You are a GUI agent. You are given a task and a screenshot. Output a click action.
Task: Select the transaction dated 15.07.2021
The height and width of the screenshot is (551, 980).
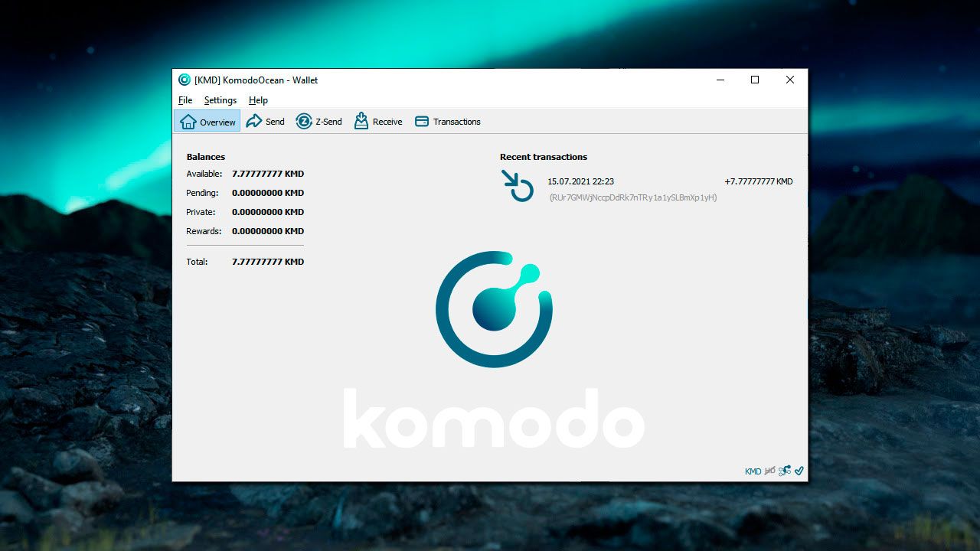point(580,181)
